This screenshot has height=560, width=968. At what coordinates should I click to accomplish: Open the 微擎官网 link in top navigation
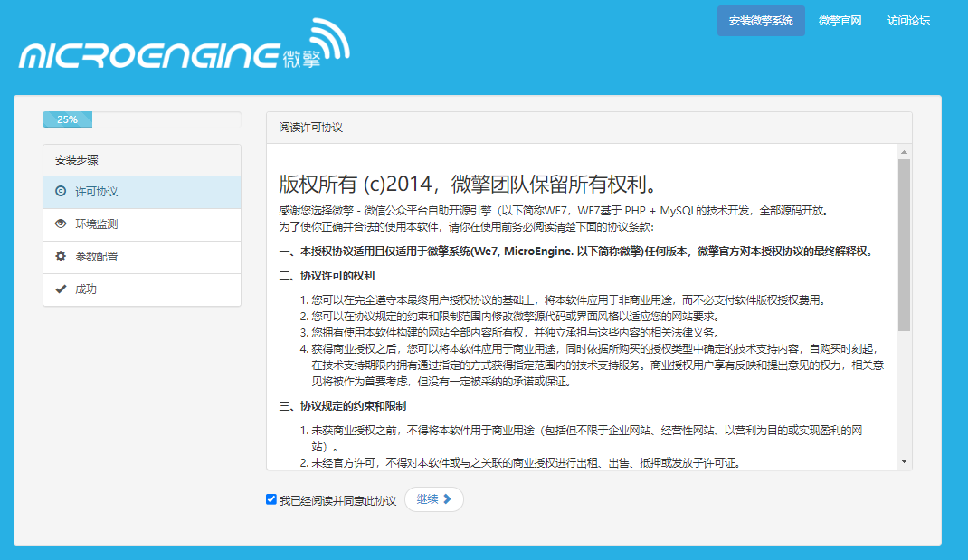tap(840, 21)
